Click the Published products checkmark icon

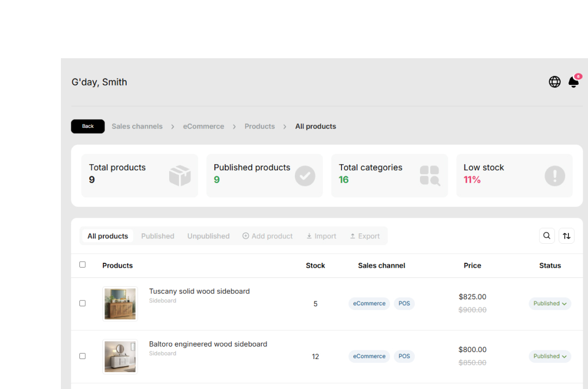305,176
